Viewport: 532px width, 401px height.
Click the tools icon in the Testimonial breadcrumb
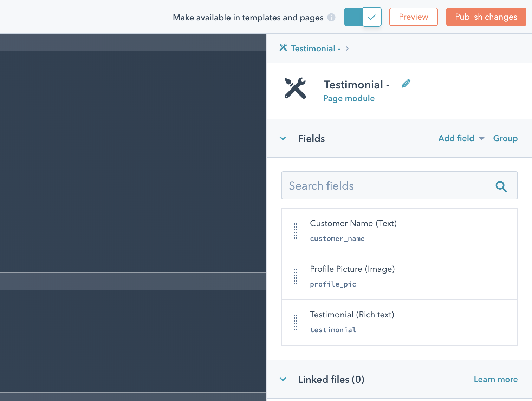283,47
